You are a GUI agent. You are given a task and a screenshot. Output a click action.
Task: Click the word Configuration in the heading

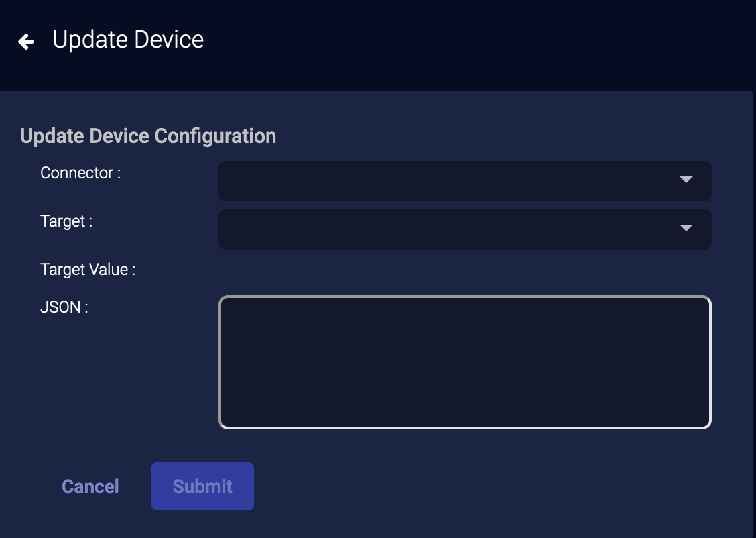point(215,136)
